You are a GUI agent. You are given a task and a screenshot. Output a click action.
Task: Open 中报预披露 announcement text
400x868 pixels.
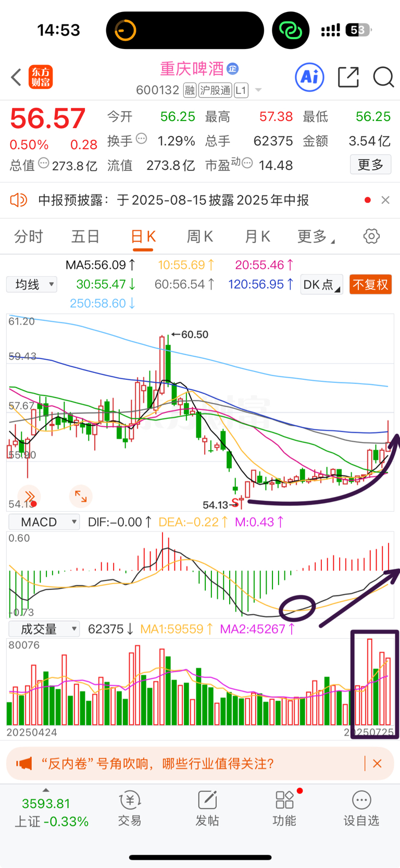(x=173, y=200)
